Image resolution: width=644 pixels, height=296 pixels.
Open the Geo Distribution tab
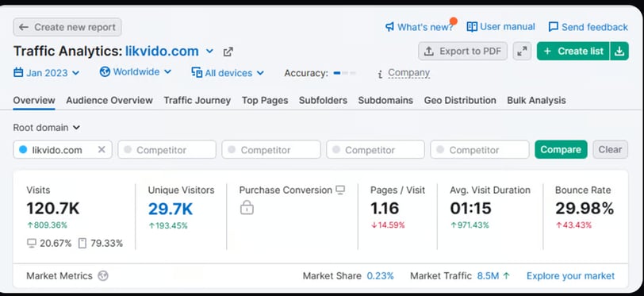pyautogui.click(x=460, y=100)
